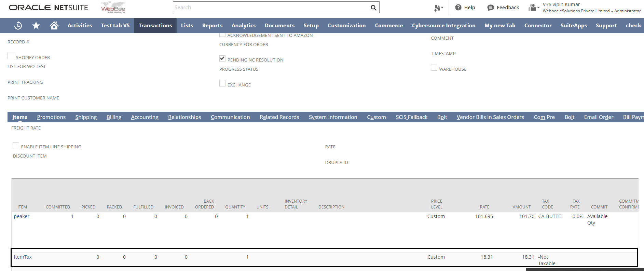Screen dimensions: 644x271
Task: Open the WebBee company logo
Action: (113, 8)
